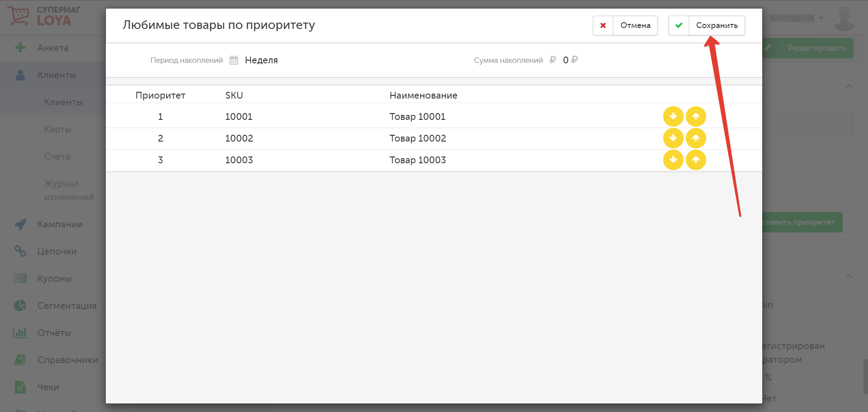This screenshot has width=868, height=412.
Task: Click SKU cell 10002
Action: pyautogui.click(x=239, y=138)
